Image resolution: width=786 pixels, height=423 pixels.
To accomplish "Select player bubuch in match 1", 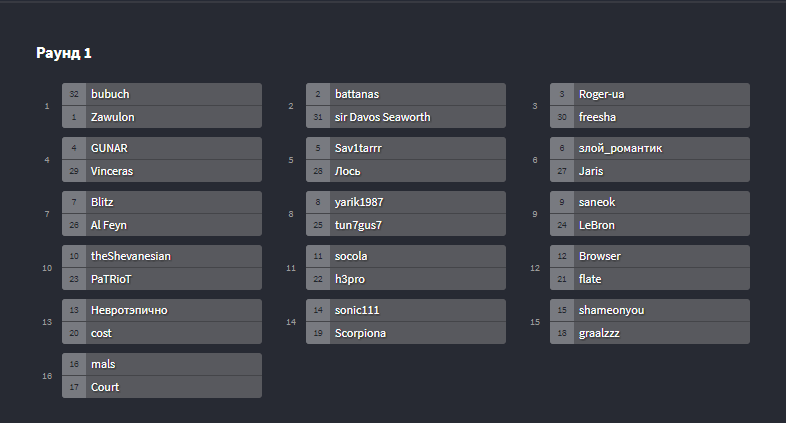I will point(162,94).
